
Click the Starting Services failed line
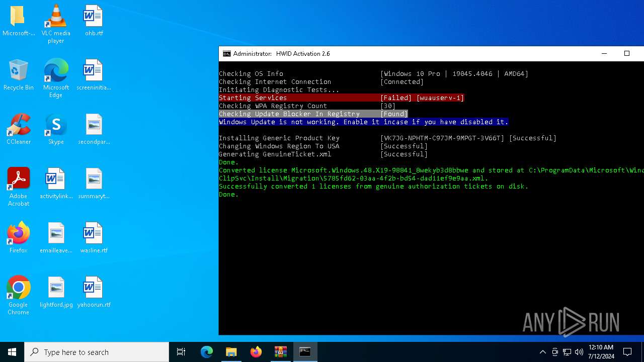click(x=341, y=98)
